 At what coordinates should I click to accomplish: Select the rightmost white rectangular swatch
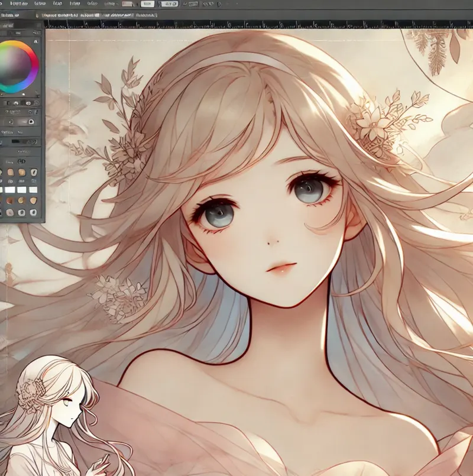pyautogui.click(x=33, y=190)
